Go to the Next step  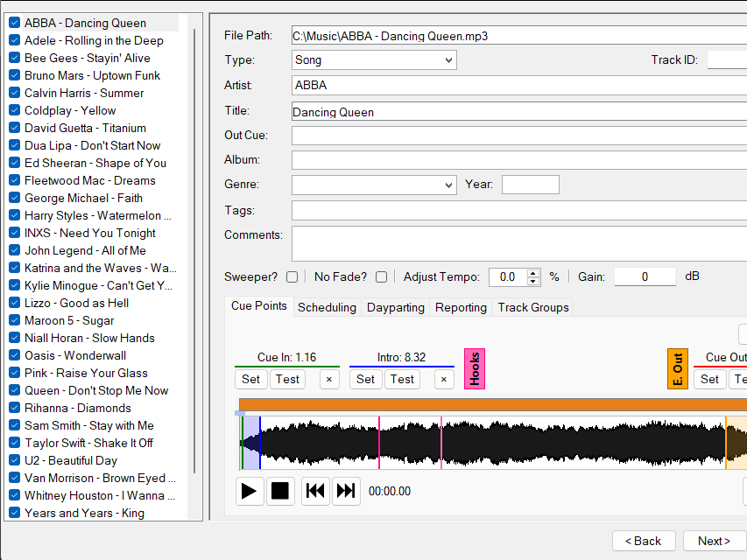pyautogui.click(x=714, y=542)
